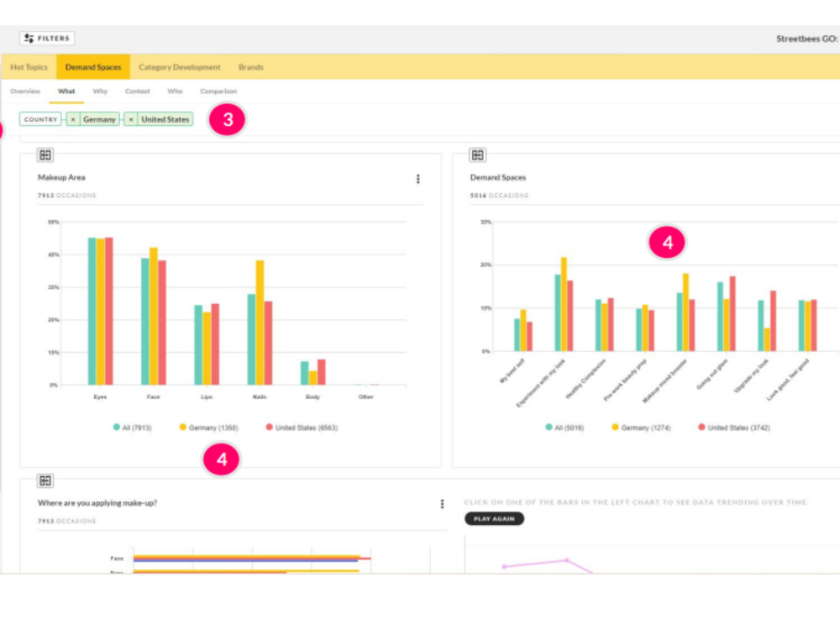Go to the Brands tab

250,67
